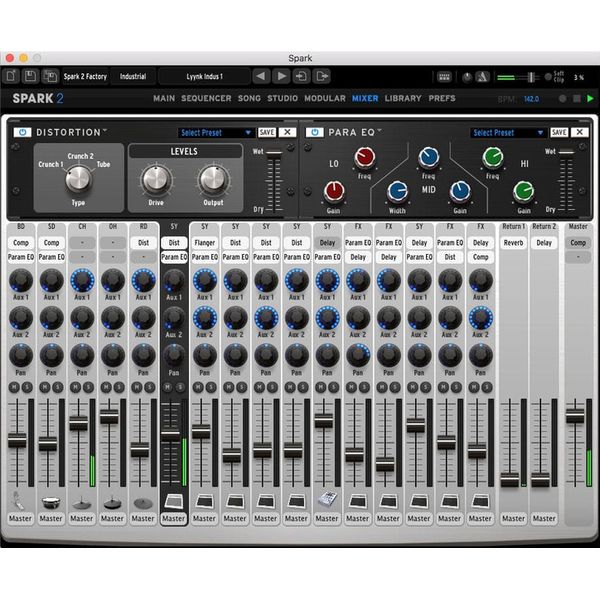The image size is (600, 600).
Task: Solo the BD channel
Action: pos(27,387)
